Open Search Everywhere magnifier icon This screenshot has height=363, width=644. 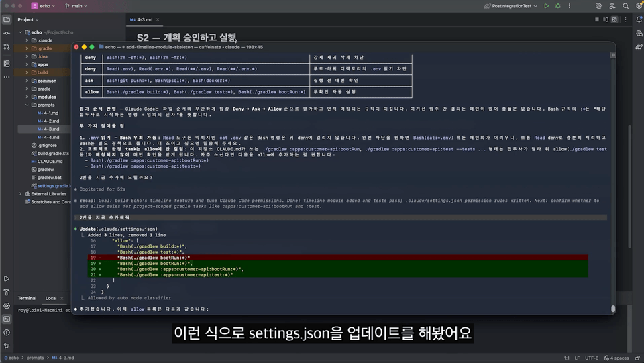(625, 6)
